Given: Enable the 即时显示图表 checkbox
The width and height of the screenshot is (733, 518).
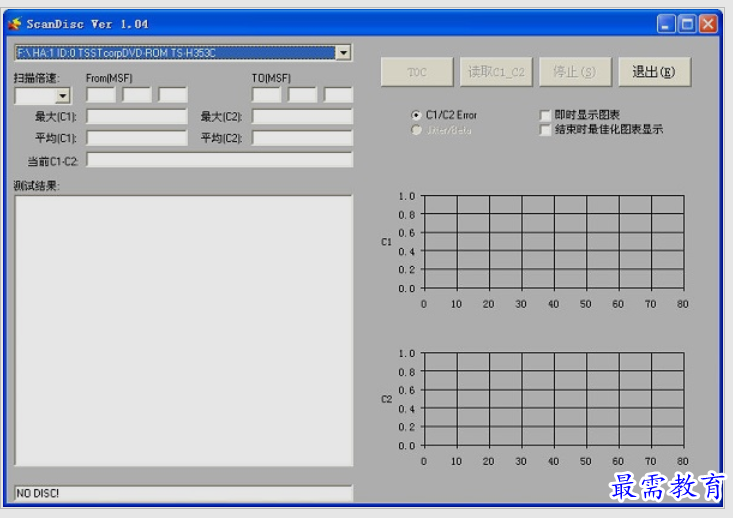Looking at the screenshot, I should coord(545,115).
